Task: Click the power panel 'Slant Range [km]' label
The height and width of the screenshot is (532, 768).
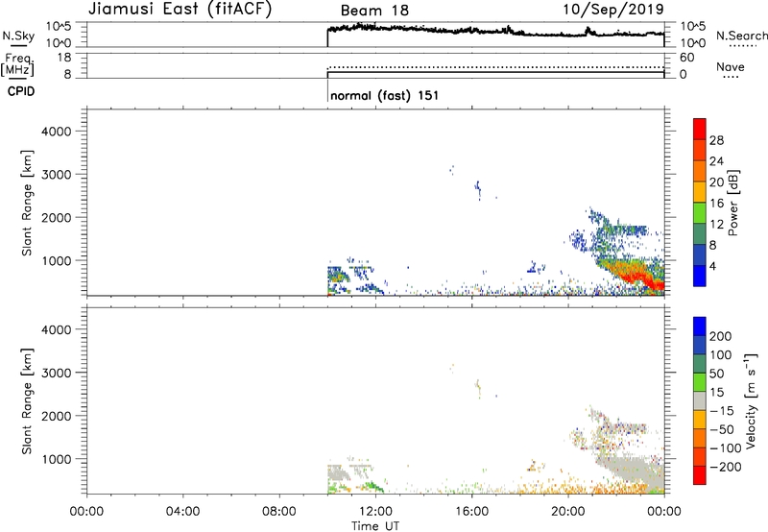Action: click(27, 203)
